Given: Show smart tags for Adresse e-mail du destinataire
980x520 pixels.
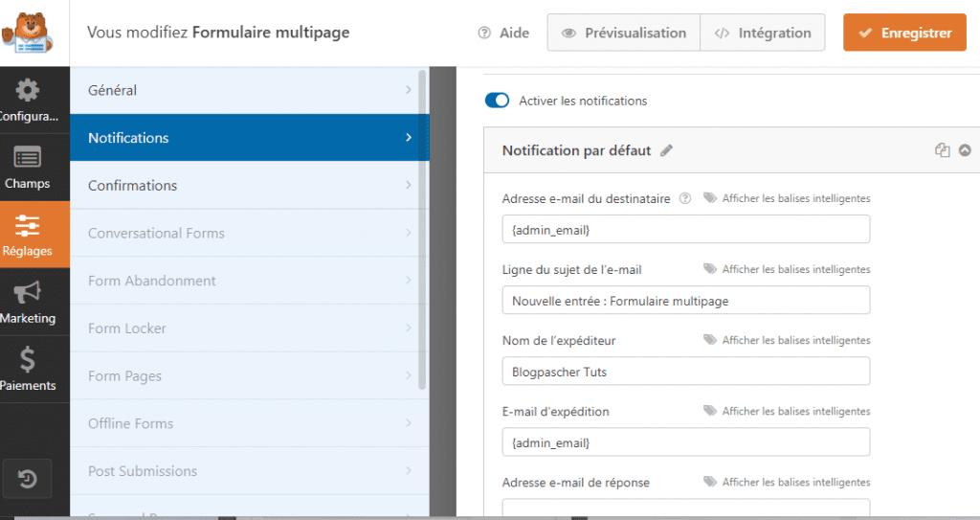Looking at the screenshot, I should point(796,198).
